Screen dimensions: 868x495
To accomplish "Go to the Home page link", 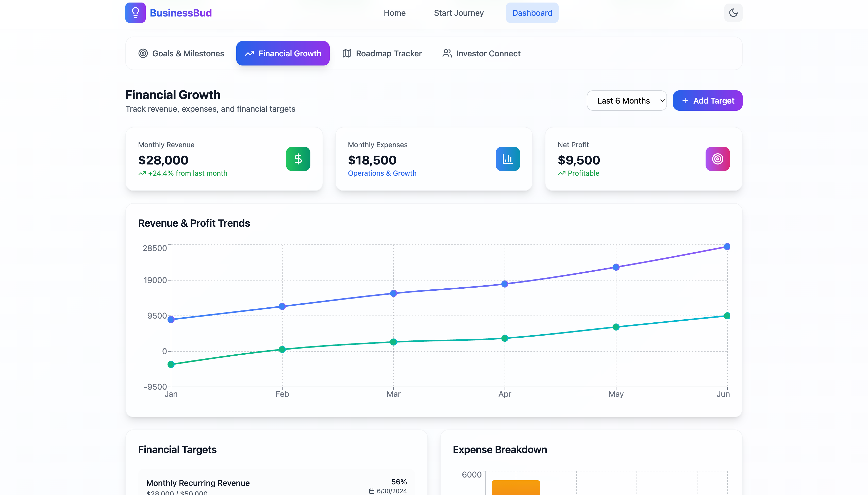I will [x=394, y=13].
